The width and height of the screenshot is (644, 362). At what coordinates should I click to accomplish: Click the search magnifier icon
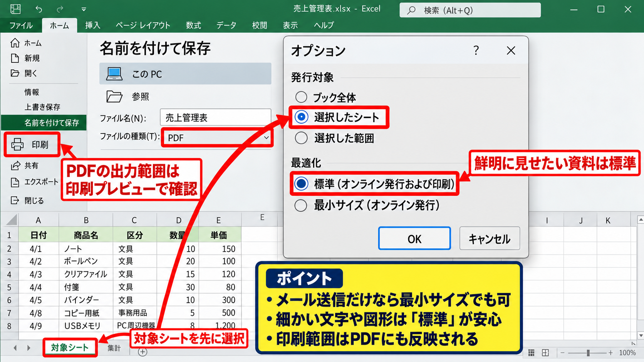point(411,10)
